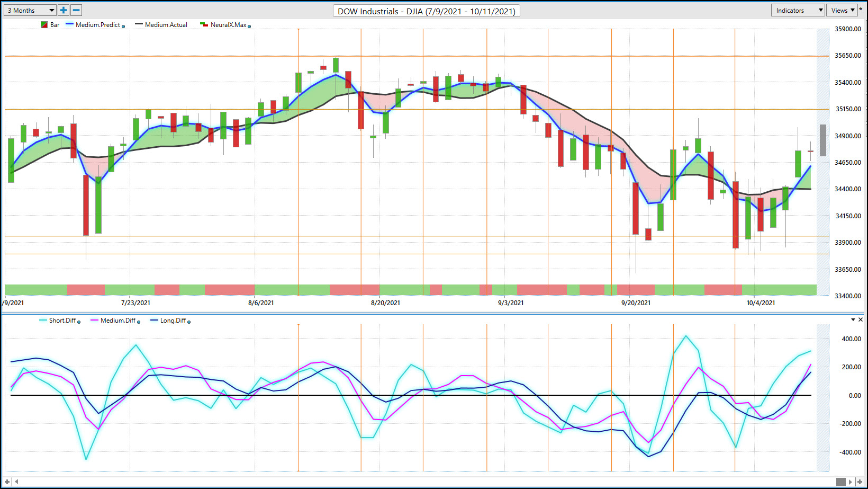Click the chart title DOW Industrials - DJIA

pyautogui.click(x=427, y=11)
